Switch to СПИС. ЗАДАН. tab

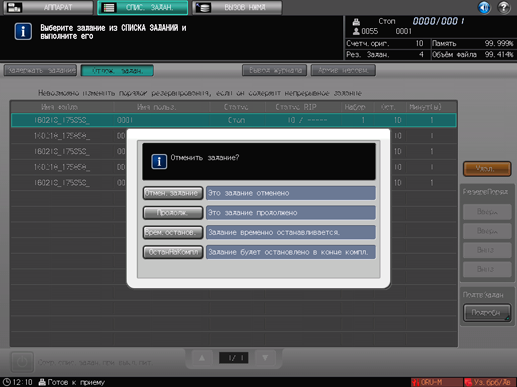(143, 7)
